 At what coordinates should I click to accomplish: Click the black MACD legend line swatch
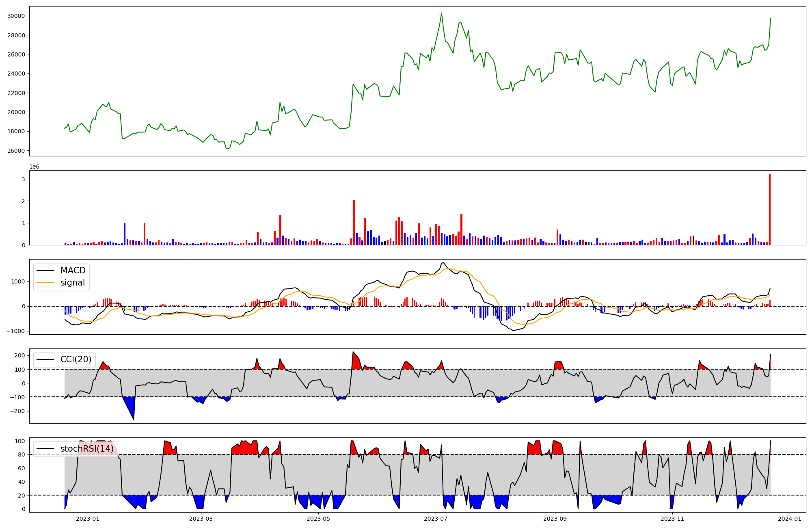pos(45,271)
